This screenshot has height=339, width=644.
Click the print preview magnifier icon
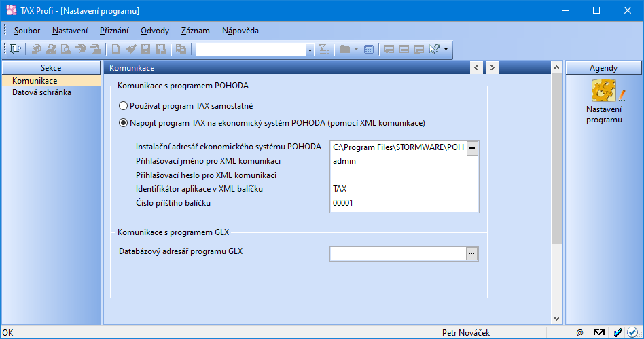[x=66, y=50]
